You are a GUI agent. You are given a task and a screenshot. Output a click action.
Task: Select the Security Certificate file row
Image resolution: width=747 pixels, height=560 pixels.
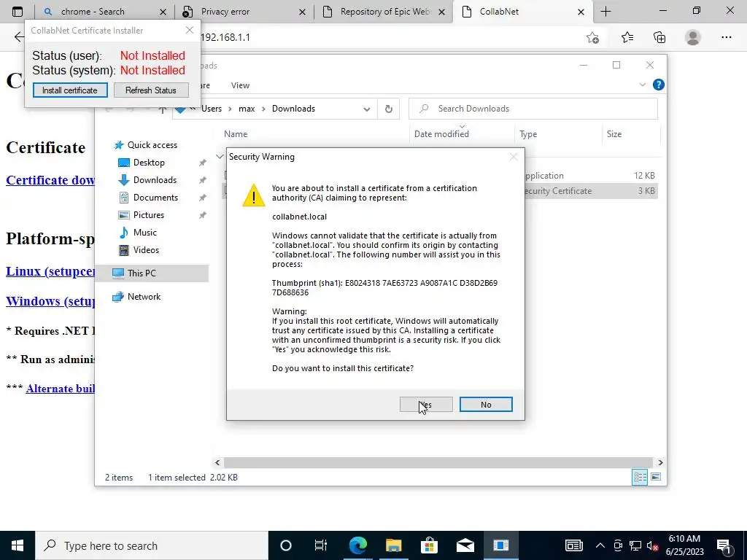click(440, 191)
